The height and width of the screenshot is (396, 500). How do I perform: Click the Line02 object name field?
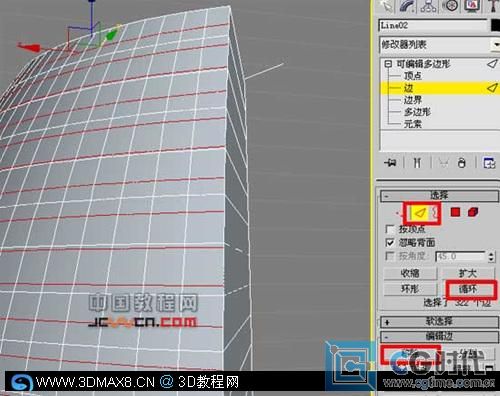click(433, 26)
